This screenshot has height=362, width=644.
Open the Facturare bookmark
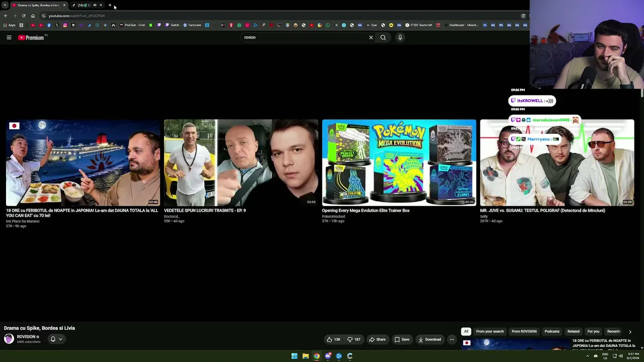(192, 25)
